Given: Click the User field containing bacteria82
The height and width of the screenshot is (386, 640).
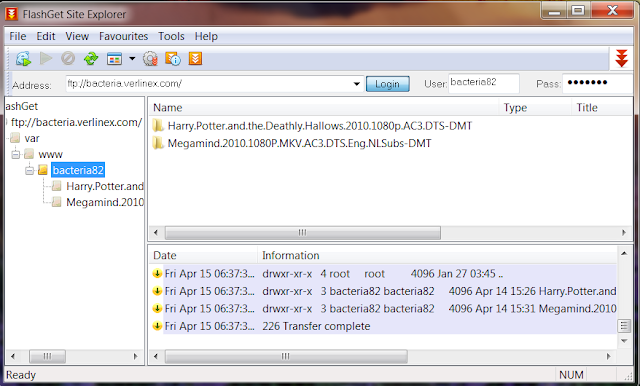Looking at the screenshot, I should [x=484, y=83].
